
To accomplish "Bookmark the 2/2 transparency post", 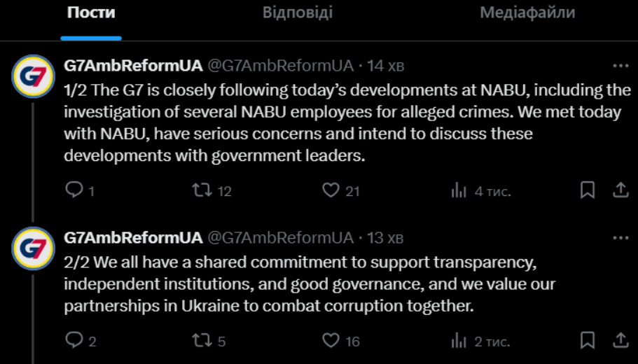I will (x=587, y=340).
